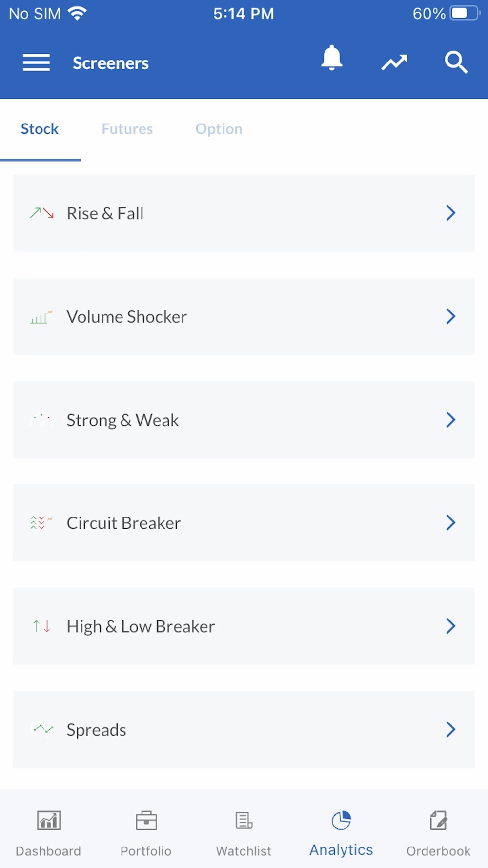Expand Volume Shocker chevron arrow
This screenshot has width=488, height=868.
point(450,316)
